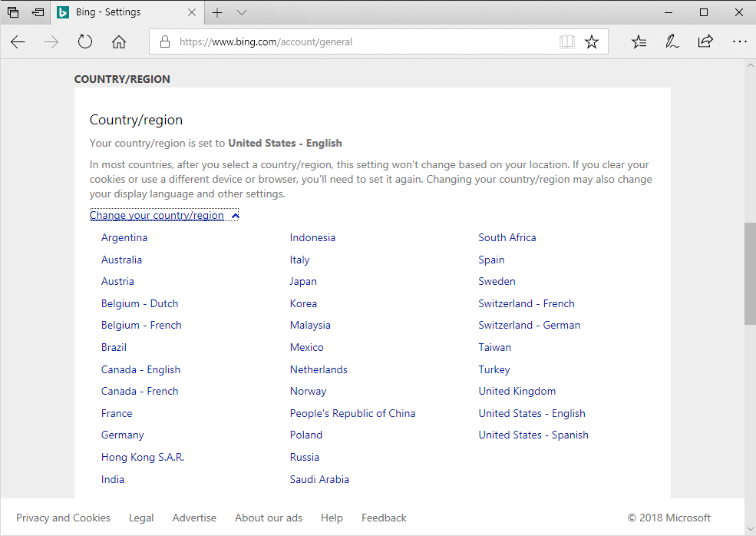The image size is (756, 536).
Task: Open the Feedback footer link
Action: (x=384, y=518)
